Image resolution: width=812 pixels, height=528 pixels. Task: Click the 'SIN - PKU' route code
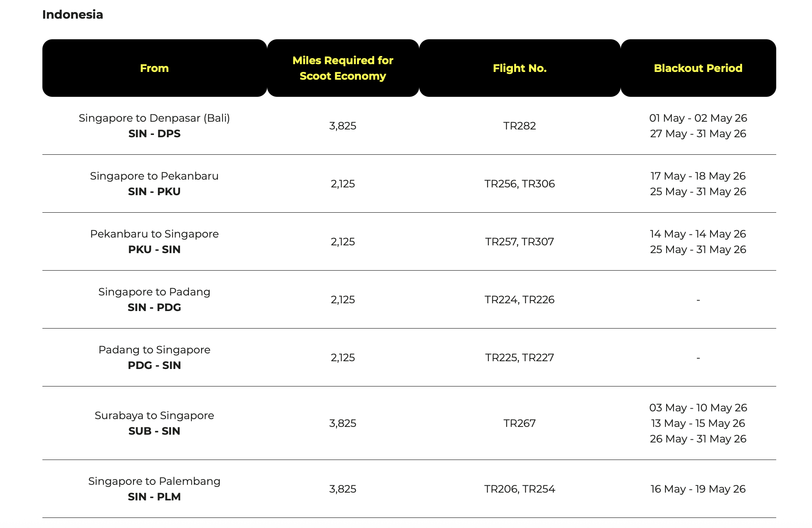154,191
